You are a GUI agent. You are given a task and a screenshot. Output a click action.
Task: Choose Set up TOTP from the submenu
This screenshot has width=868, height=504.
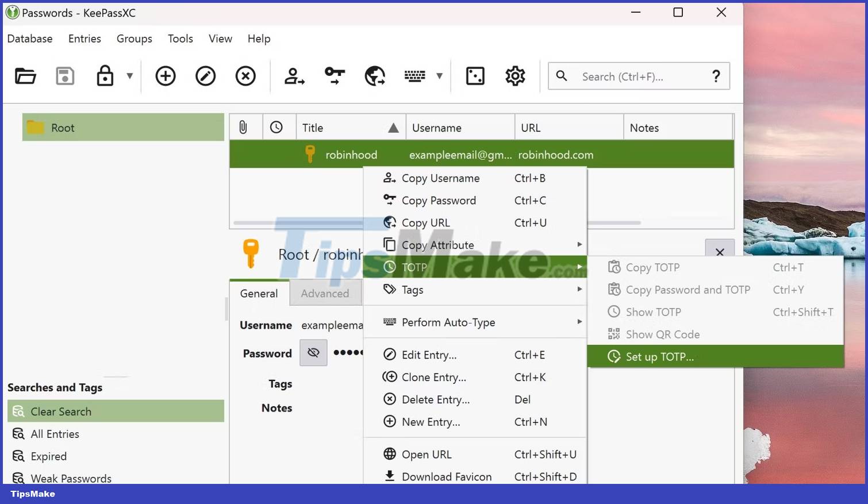659,356
